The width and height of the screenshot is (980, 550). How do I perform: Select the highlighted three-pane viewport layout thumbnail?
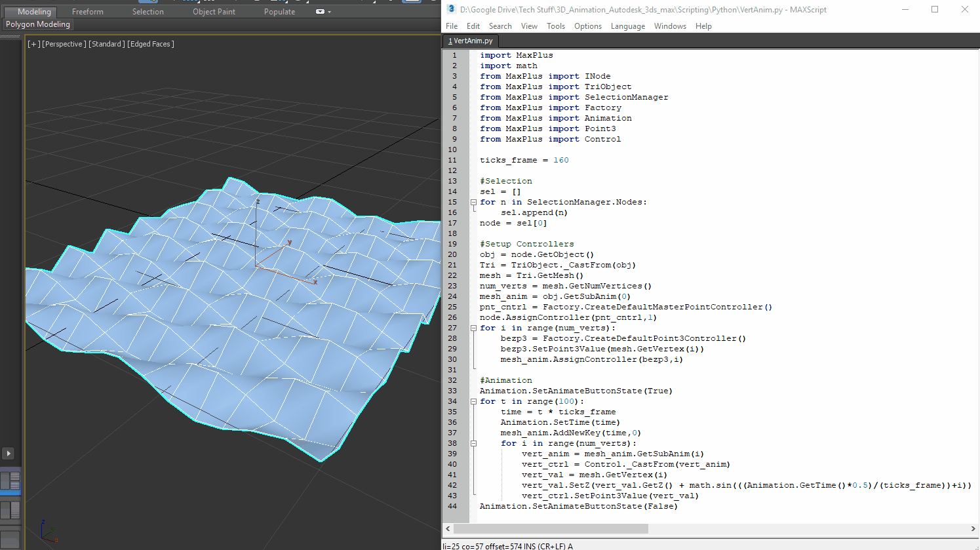(x=10, y=481)
